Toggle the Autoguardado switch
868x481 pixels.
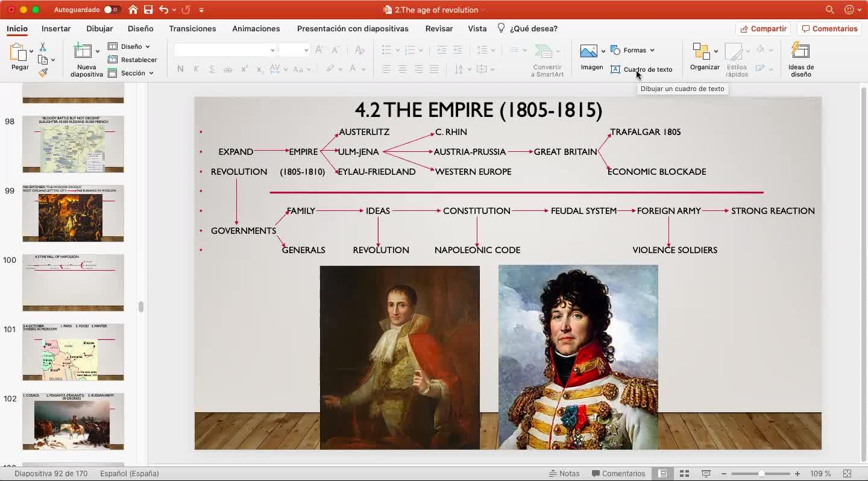click(x=112, y=10)
